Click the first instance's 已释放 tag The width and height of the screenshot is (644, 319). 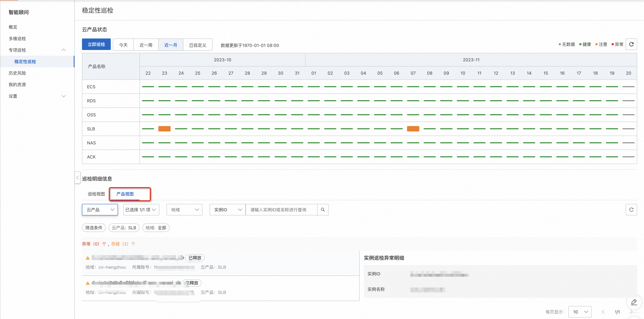pyautogui.click(x=195, y=258)
